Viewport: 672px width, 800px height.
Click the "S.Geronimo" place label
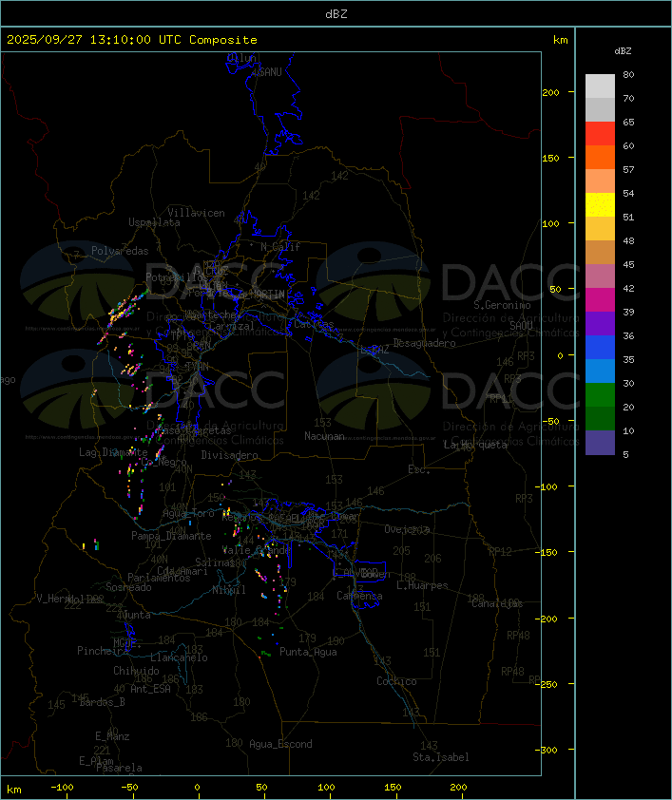point(502,305)
